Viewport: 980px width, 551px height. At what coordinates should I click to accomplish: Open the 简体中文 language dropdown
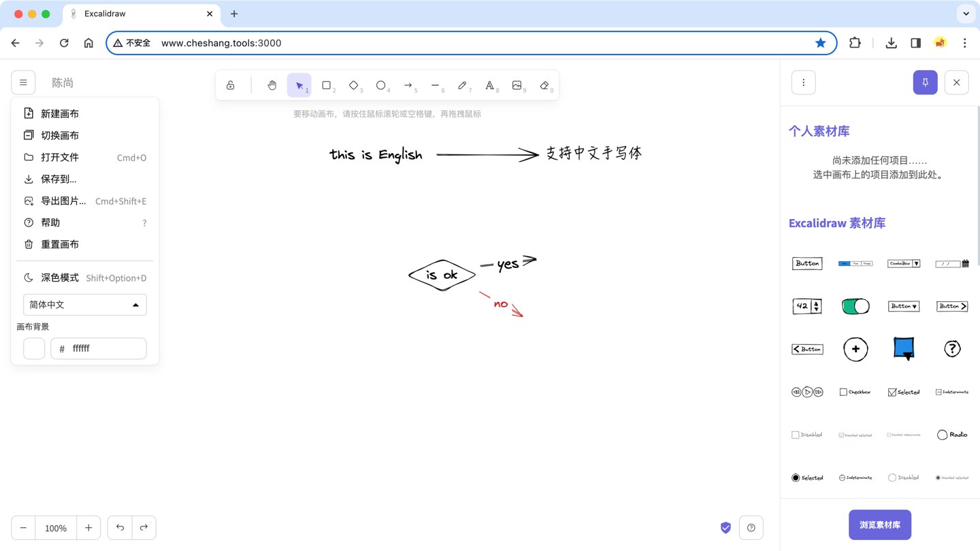click(85, 305)
